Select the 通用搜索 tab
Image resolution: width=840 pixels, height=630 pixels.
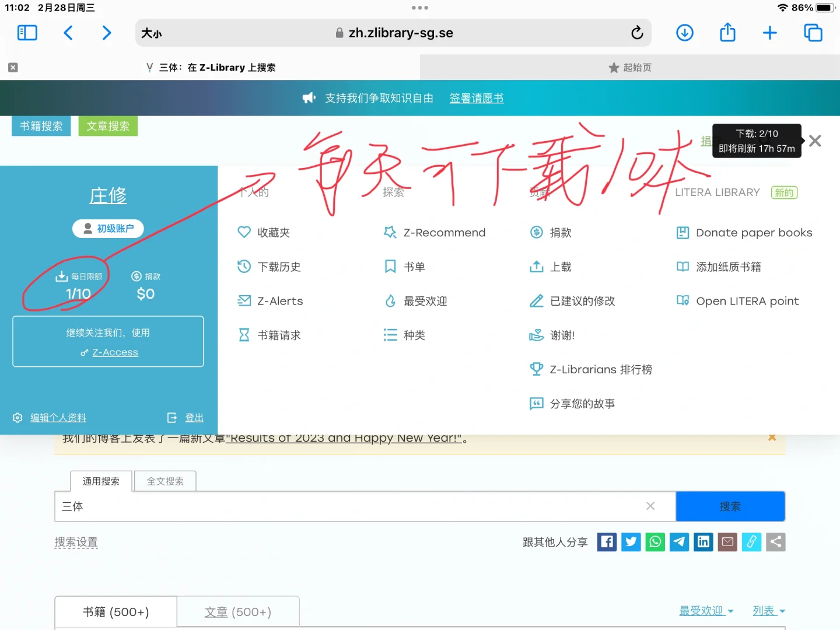pos(101,481)
